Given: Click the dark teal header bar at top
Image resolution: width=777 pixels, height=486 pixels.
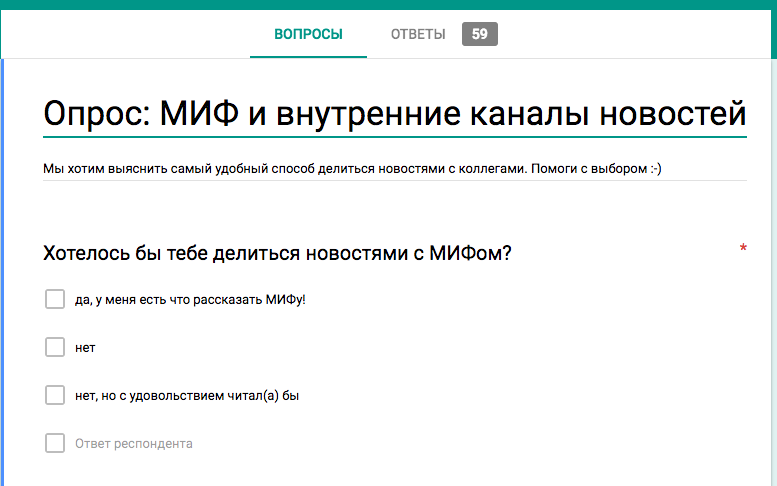Looking at the screenshot, I should [388, 5].
